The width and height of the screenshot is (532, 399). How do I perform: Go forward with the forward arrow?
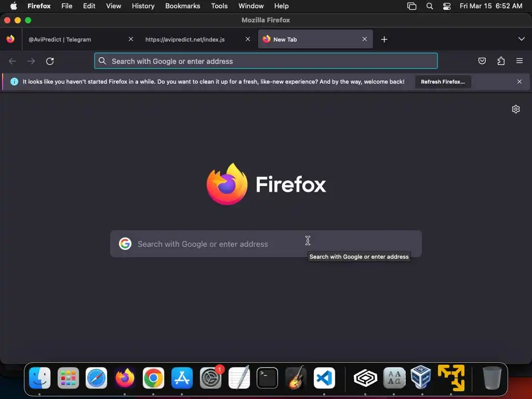[31, 61]
